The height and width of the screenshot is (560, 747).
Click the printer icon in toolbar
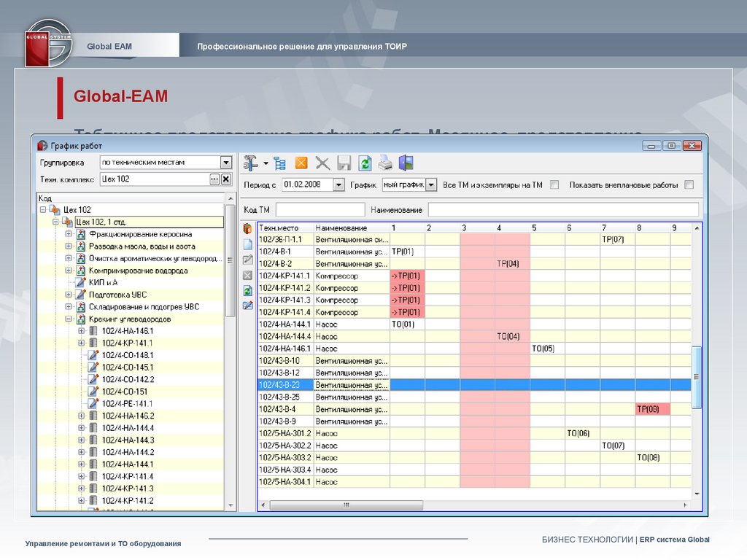[x=384, y=163]
